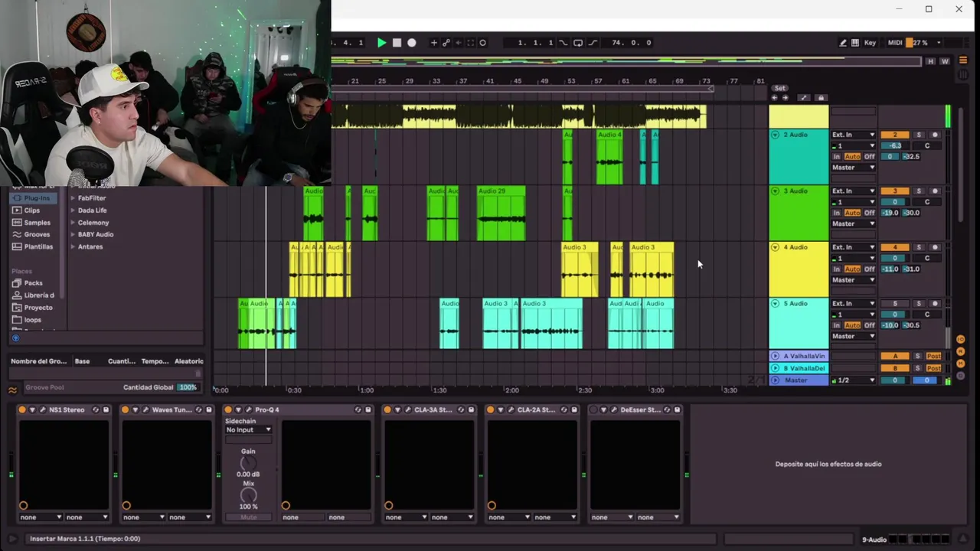Fold the 3 Audio track

point(775,191)
